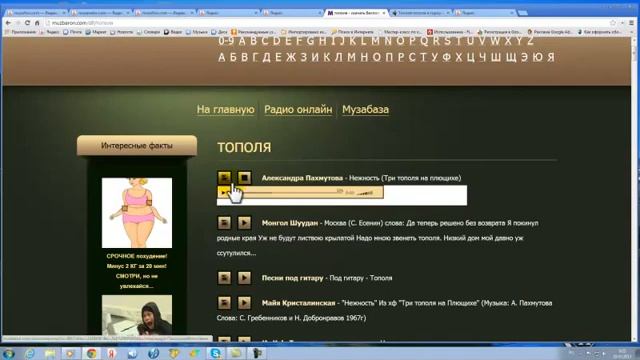Screen dimensions: 640x360
Task: Download the Монгол Шуудан Москва track
Action: pos(224,223)
